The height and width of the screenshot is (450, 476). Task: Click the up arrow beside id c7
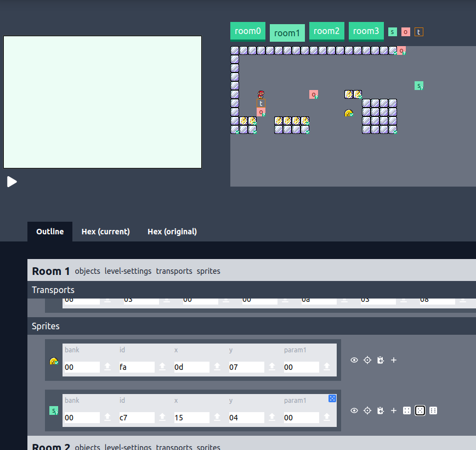[162, 417]
